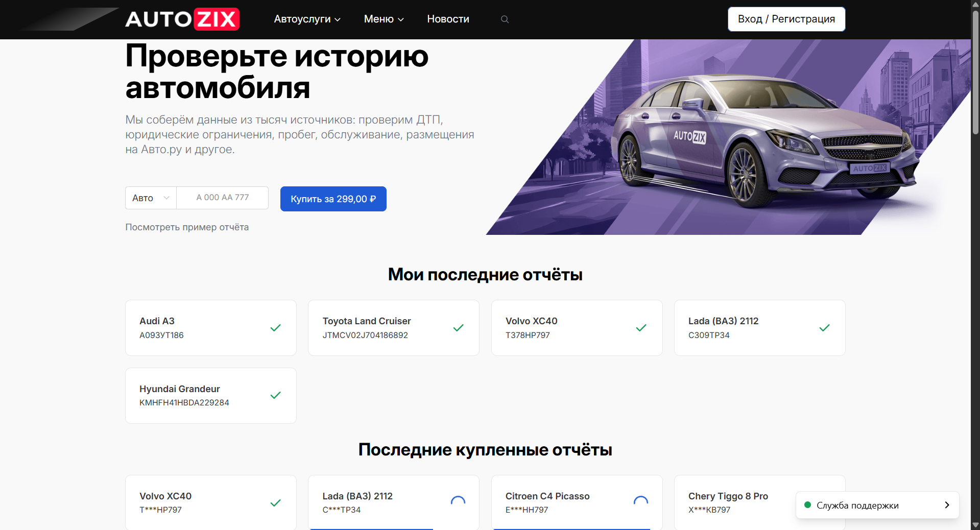Click the Вход / Регистрация button

786,19
